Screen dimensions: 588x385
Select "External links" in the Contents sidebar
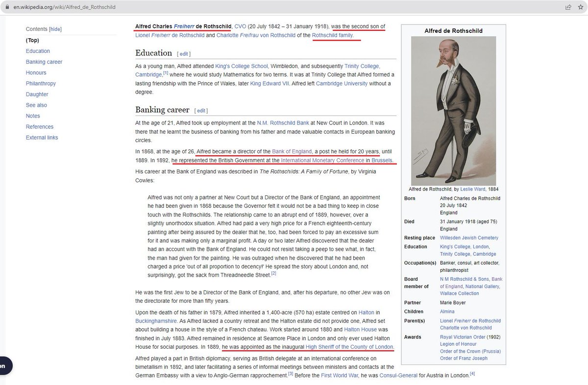click(x=42, y=137)
